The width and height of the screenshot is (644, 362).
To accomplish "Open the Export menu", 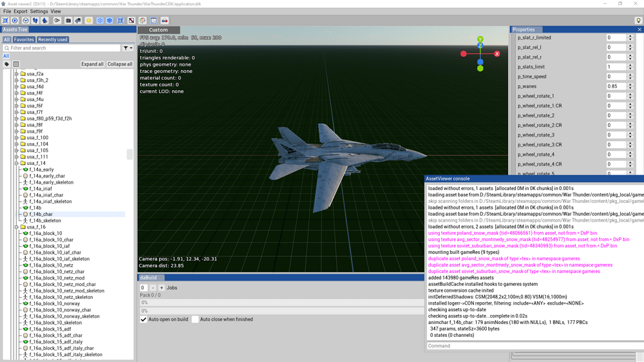I will pos(20,12).
